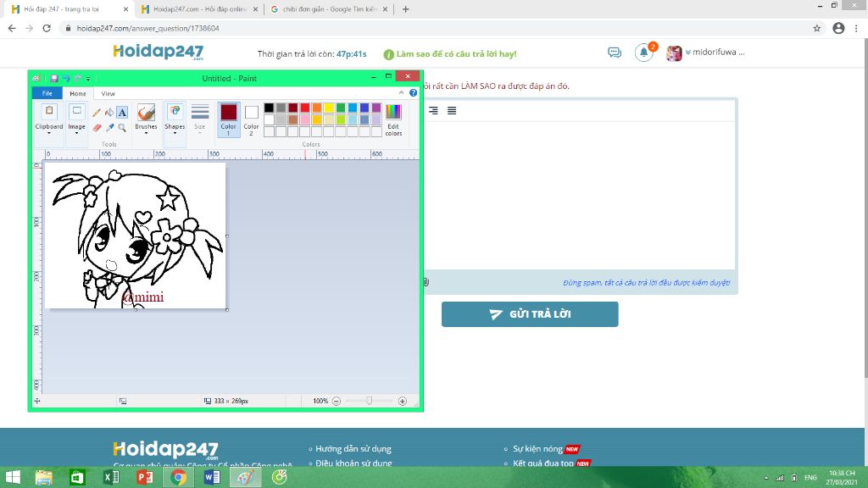The width and height of the screenshot is (868, 488).
Task: Click the justify text icon in editor
Action: click(452, 111)
